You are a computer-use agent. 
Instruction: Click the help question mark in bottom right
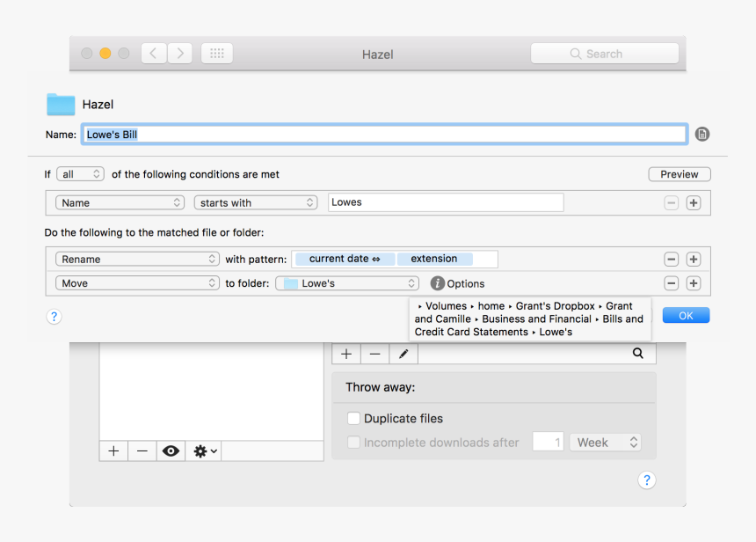click(x=647, y=480)
